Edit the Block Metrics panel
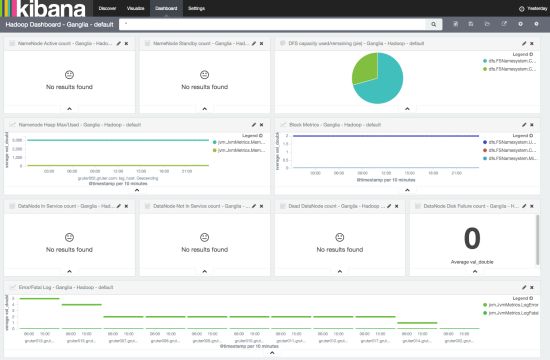This screenshot has width=550, height=360. 524,125
